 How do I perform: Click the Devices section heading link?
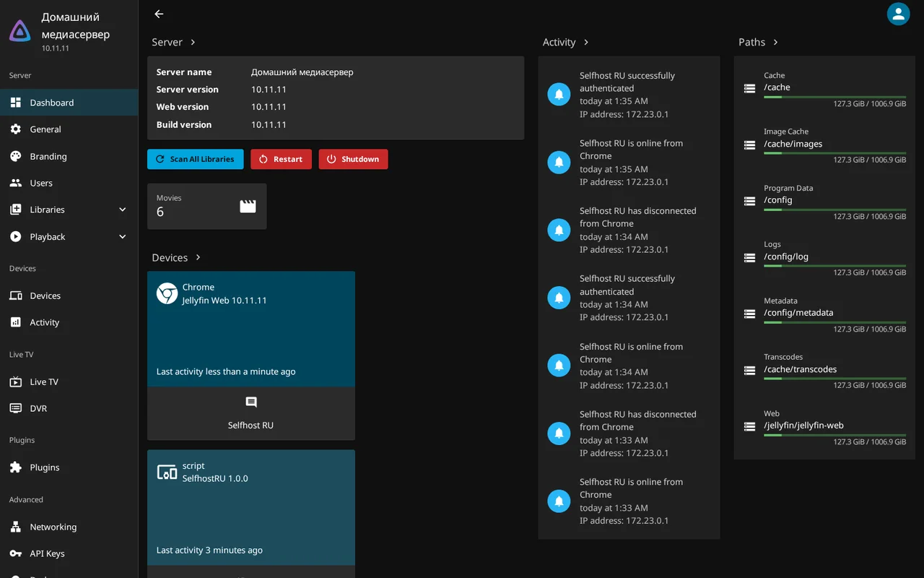tap(170, 258)
